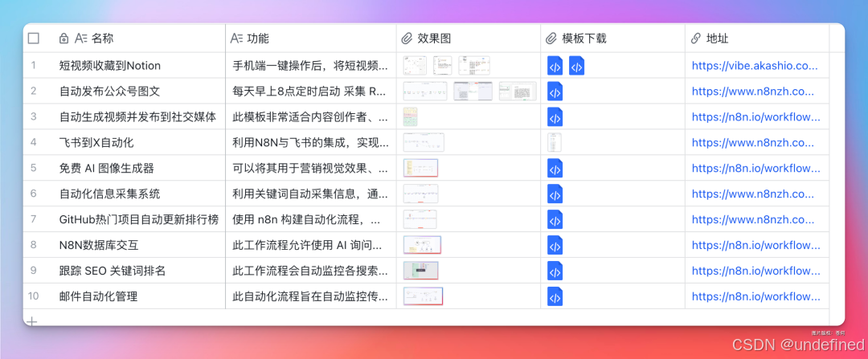Open preview image for 邮件自动化管理

click(x=424, y=296)
